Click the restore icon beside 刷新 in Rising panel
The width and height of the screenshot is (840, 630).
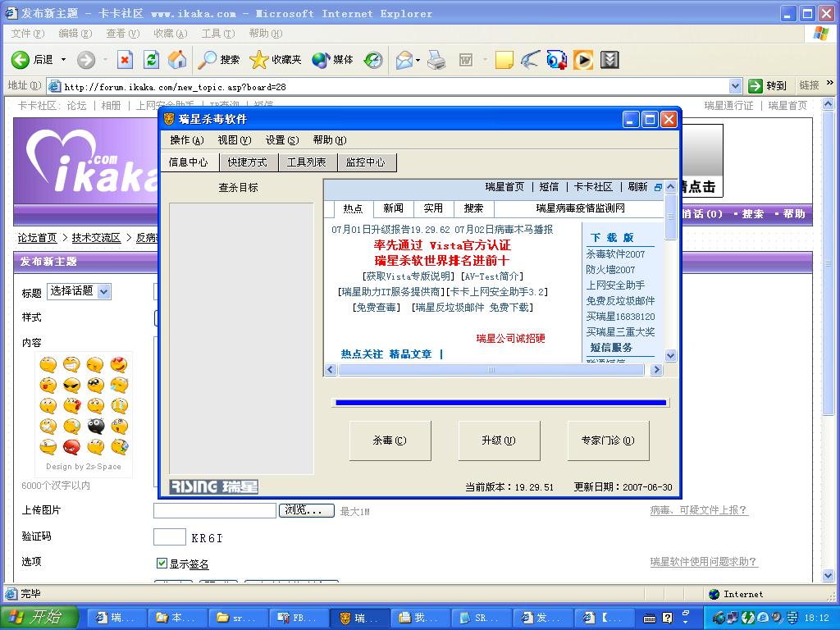658,187
